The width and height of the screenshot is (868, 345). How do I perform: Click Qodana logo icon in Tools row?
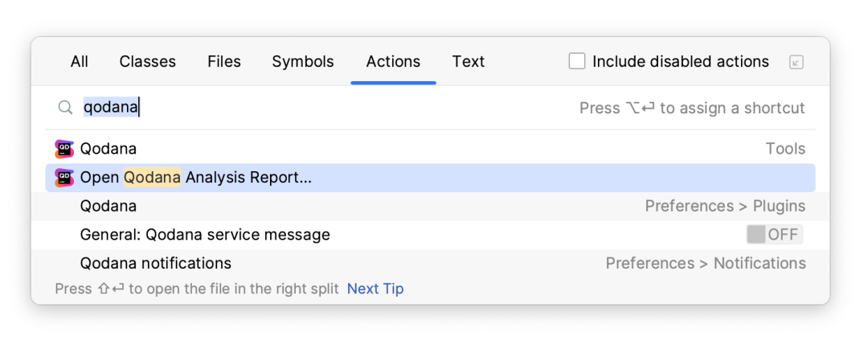click(64, 149)
